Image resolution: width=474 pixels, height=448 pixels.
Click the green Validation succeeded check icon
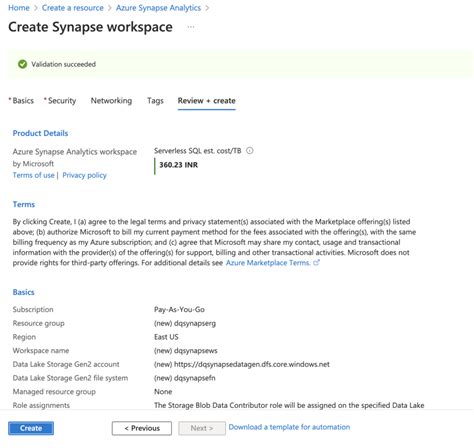[x=22, y=64]
